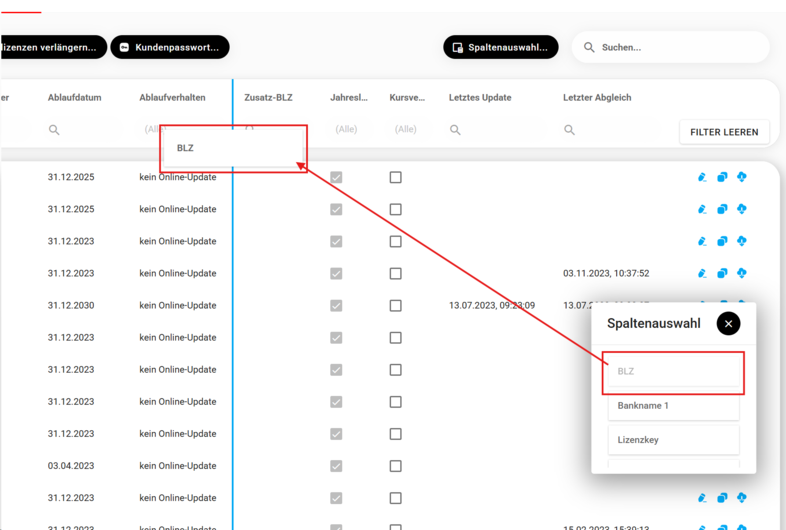The width and height of the screenshot is (786, 530).
Task: Open the Kursversion (Alle) filter dropdown
Action: pyautogui.click(x=405, y=130)
